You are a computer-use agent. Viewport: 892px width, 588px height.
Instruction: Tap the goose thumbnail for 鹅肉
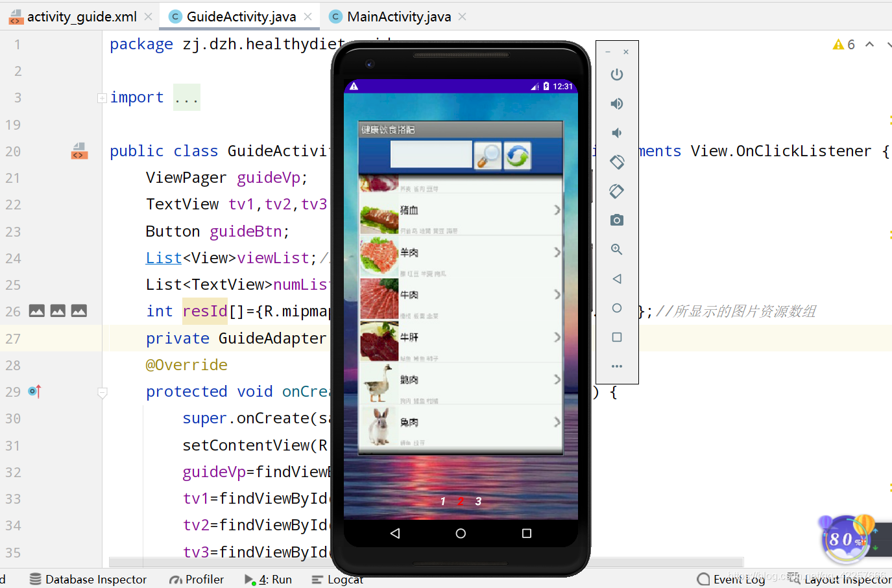pyautogui.click(x=380, y=382)
